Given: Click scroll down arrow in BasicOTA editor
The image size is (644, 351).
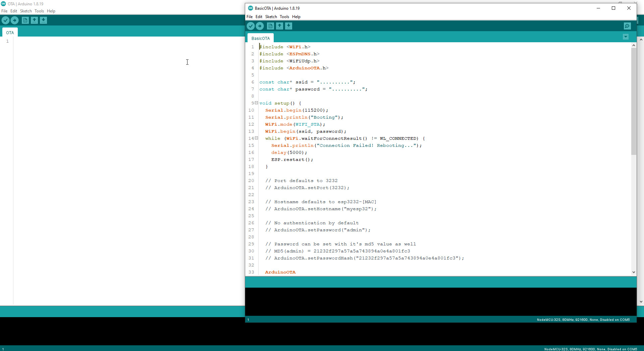Looking at the screenshot, I should pyautogui.click(x=634, y=272).
